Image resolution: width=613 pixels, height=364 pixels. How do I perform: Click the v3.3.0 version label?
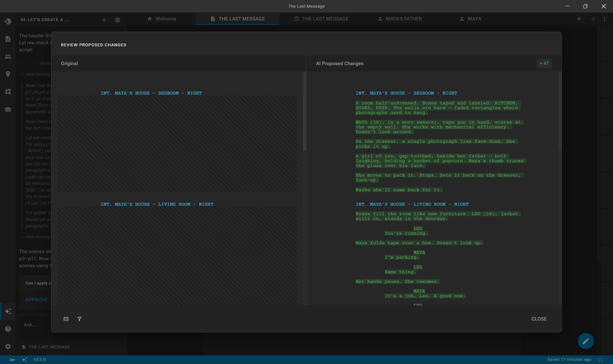40,360
